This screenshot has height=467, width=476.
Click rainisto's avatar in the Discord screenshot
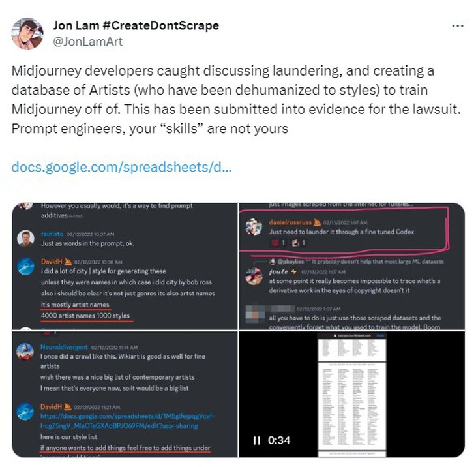click(x=26, y=238)
